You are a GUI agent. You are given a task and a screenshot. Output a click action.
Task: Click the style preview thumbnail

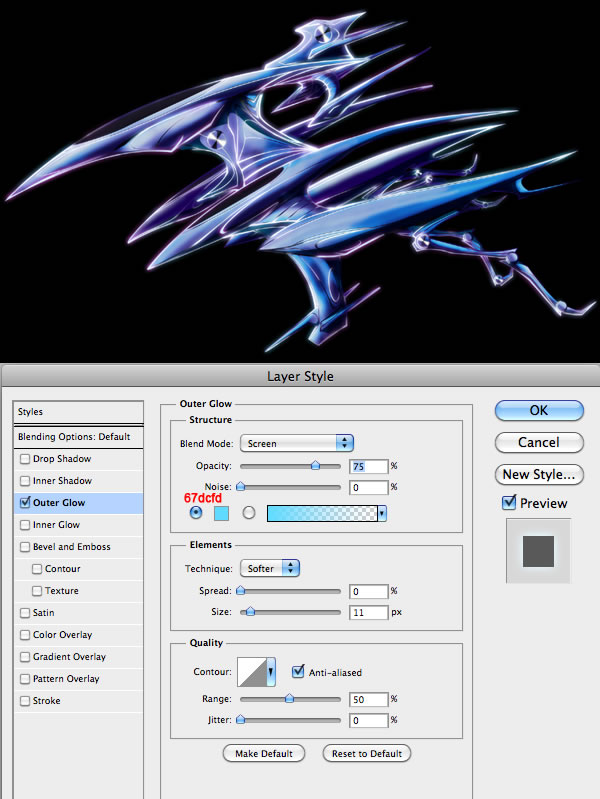[x=538, y=551]
